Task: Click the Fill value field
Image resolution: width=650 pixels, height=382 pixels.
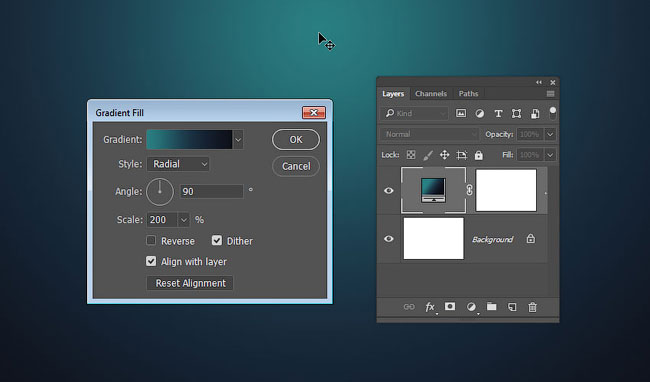Action: click(x=530, y=155)
